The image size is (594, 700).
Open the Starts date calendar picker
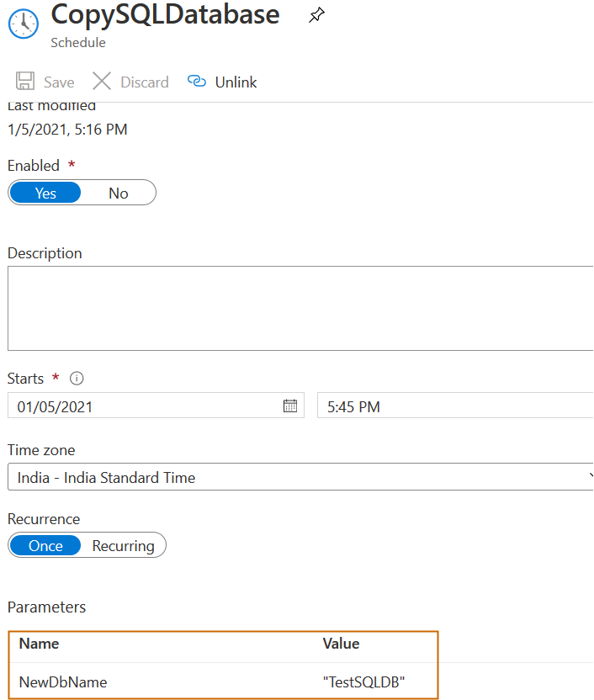tap(290, 406)
